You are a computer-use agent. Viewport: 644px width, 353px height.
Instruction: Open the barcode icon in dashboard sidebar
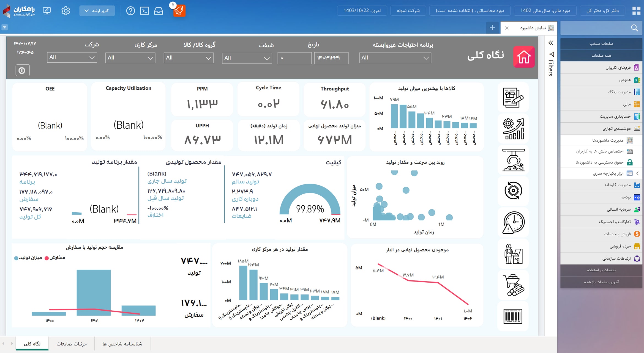513,316
